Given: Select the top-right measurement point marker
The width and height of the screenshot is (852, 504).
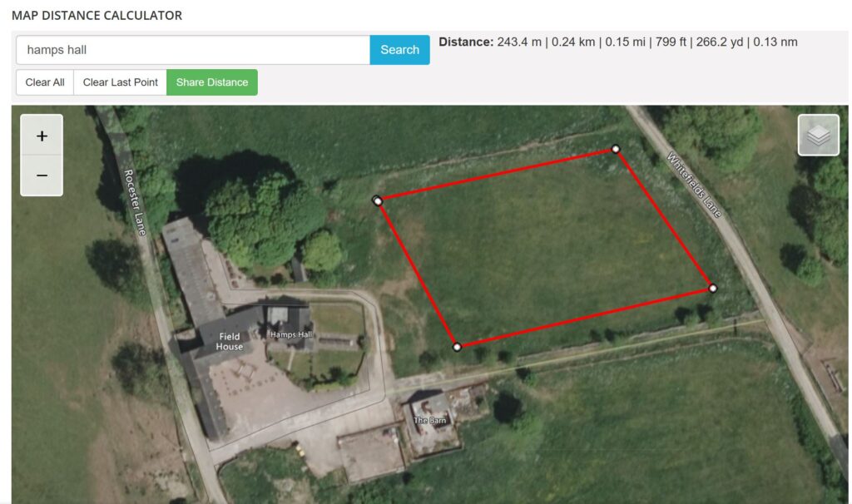Looking at the screenshot, I should pyautogui.click(x=616, y=149).
